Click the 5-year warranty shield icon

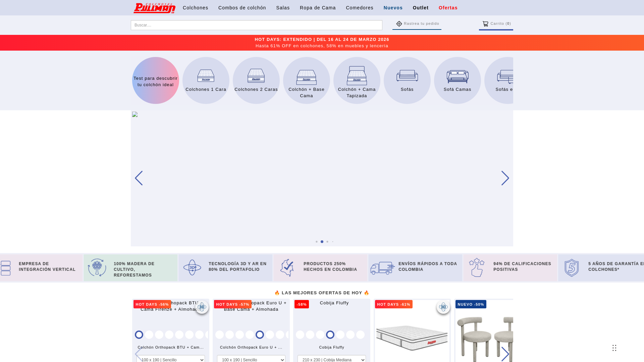[x=572, y=267]
